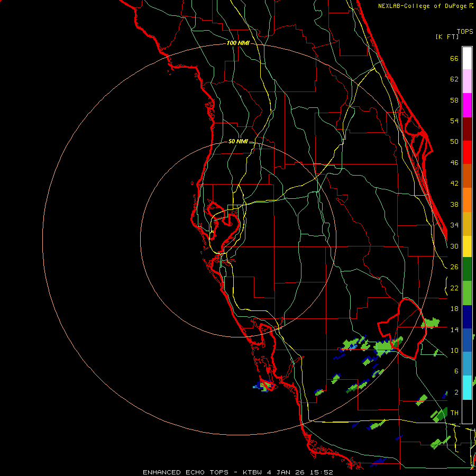
Task: Click the '2' legend value
Action: [456, 392]
